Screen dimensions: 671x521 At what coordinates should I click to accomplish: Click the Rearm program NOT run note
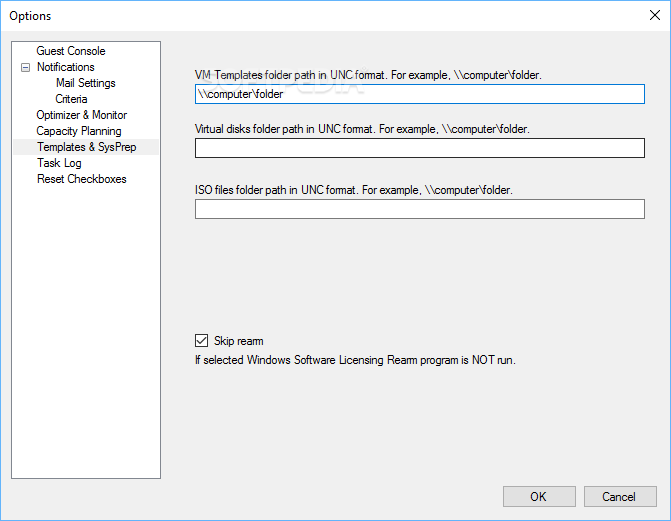click(x=355, y=360)
